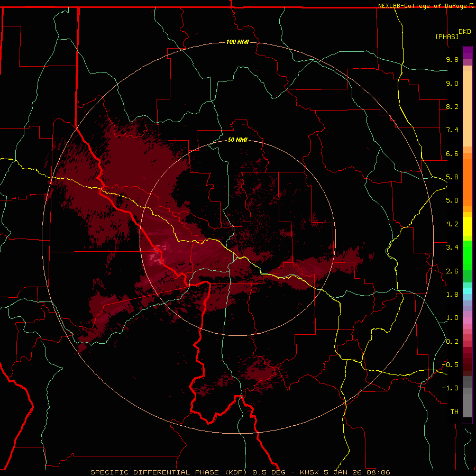Click the pink color bar segment
This screenshot has height=476, width=476.
[467, 321]
